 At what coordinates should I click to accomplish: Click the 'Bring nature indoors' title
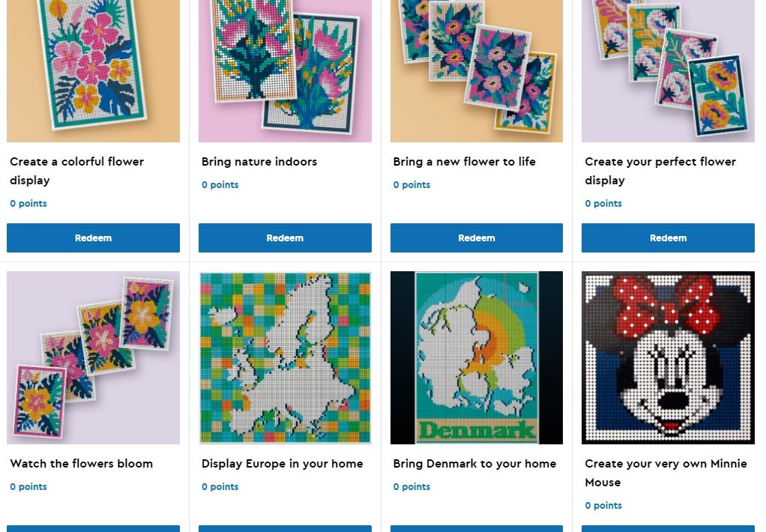tap(259, 162)
